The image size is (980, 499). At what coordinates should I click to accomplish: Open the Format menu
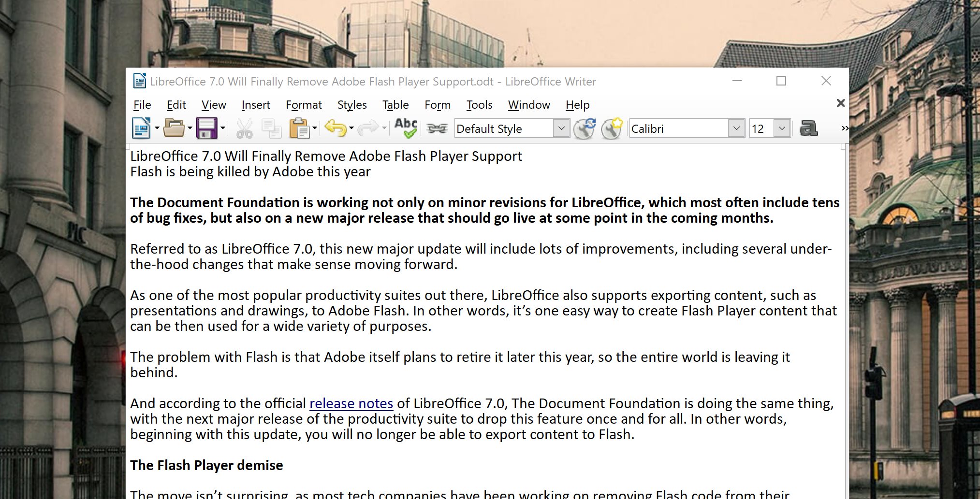(x=303, y=105)
